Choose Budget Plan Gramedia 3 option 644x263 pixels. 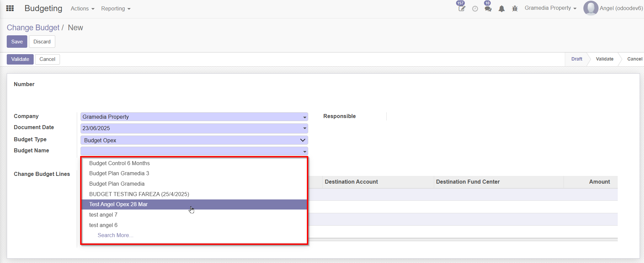(194, 174)
